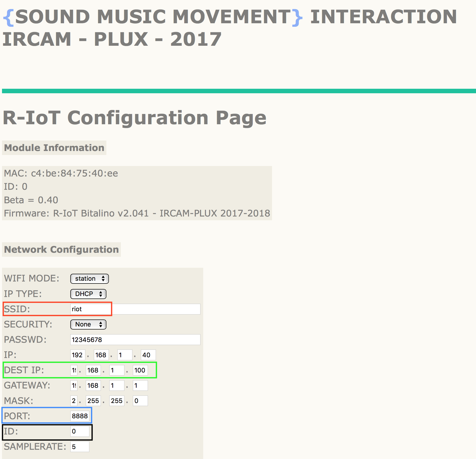This screenshot has width=476, height=459.
Task: Click the IRCAM - PLUX - 2017 header text
Action: point(112,39)
